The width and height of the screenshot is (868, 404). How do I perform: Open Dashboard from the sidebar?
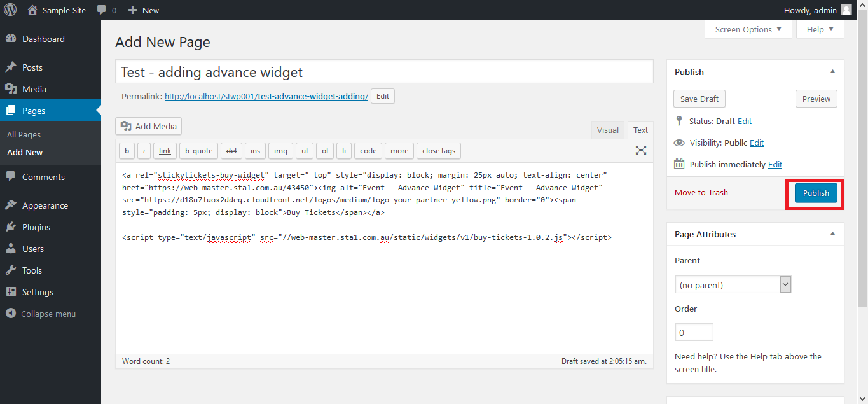(x=43, y=39)
